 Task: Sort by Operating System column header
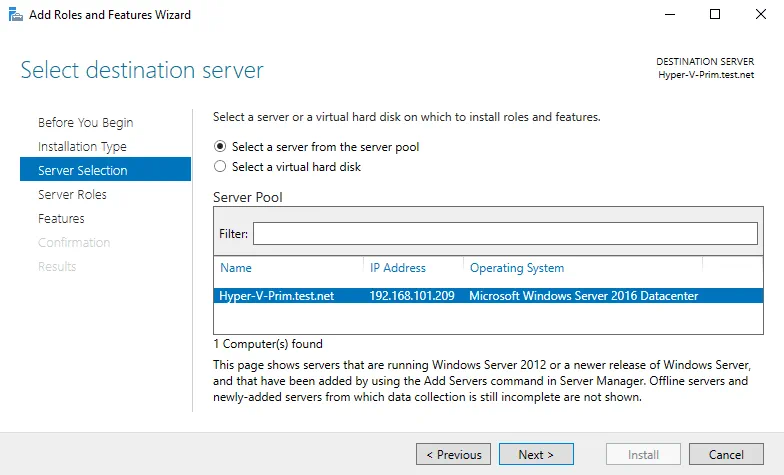(516, 268)
